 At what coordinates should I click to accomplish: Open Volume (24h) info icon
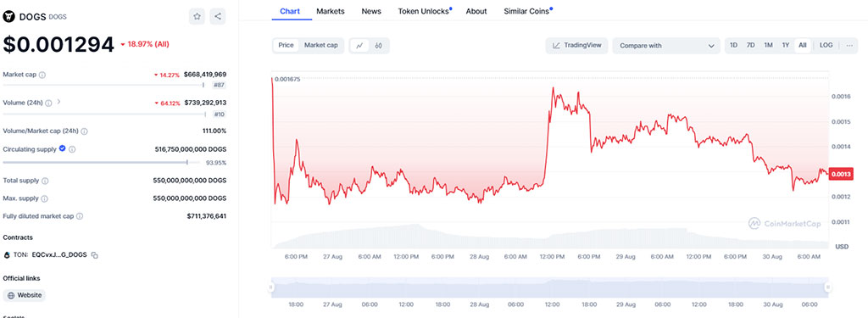[x=48, y=103]
